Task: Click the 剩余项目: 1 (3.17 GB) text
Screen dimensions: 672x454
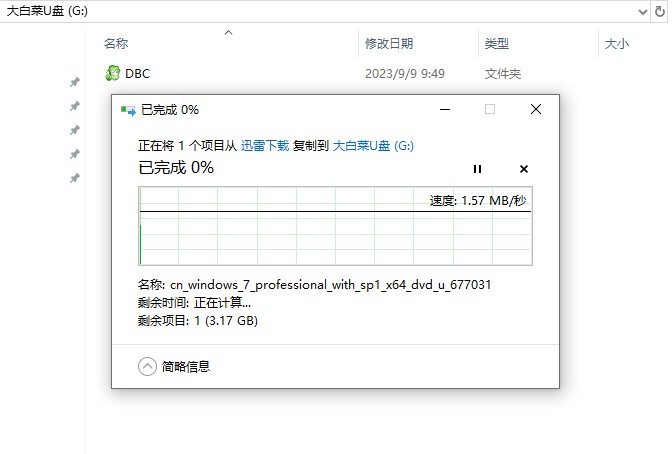Action: coord(198,321)
